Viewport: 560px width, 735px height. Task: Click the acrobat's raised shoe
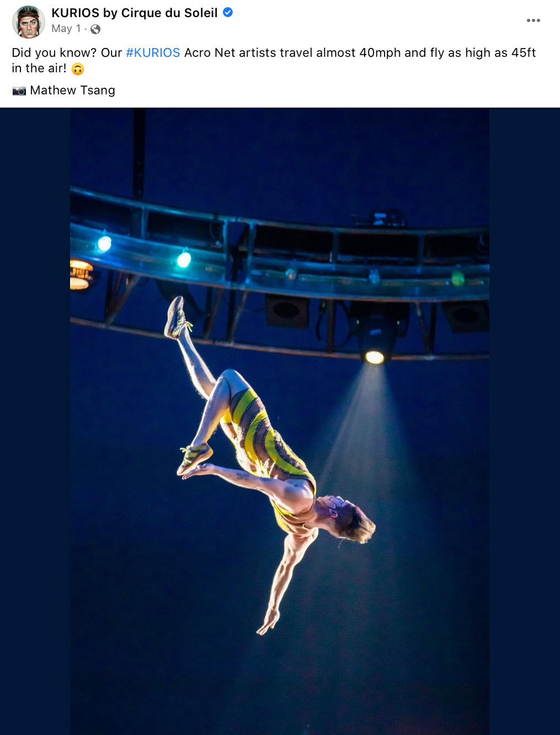[176, 317]
